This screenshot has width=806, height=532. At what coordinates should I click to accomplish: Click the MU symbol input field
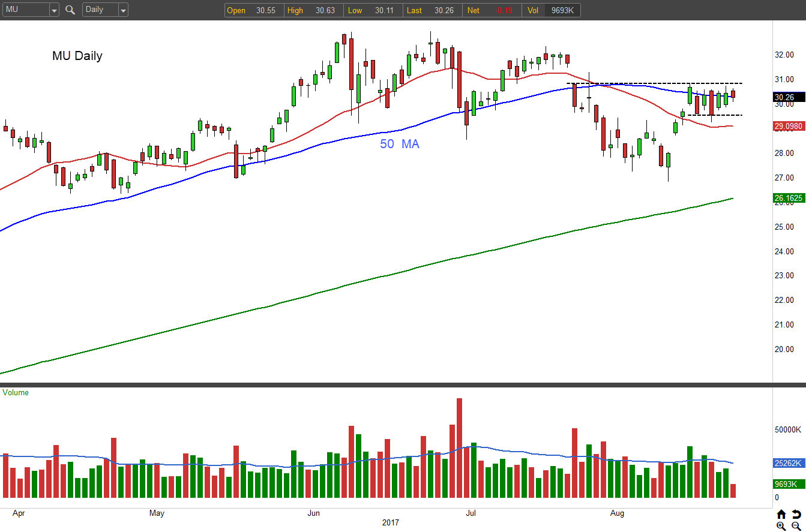25,10
